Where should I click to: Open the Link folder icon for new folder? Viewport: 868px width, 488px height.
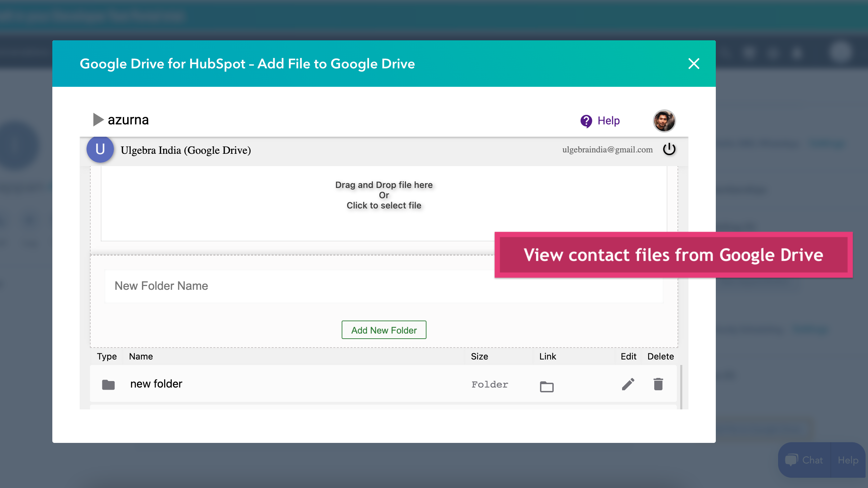click(546, 387)
